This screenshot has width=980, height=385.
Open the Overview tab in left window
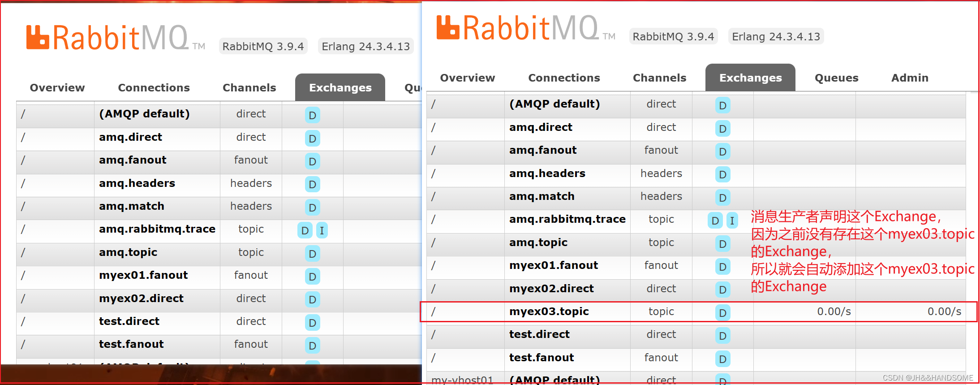pos(57,88)
